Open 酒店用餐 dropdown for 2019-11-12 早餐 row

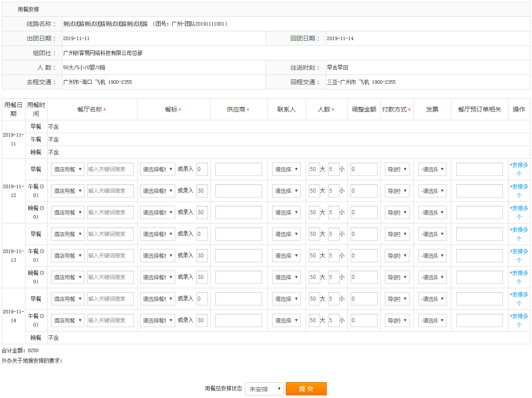pyautogui.click(x=68, y=169)
